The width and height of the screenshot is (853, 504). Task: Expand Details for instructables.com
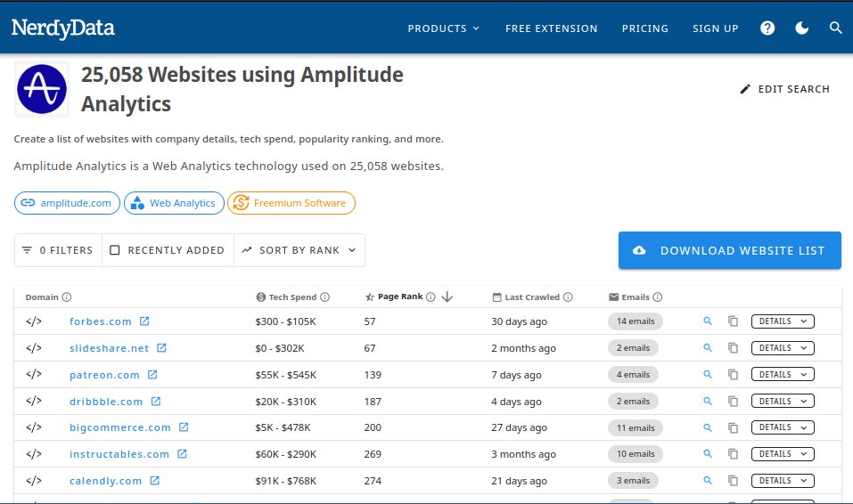[x=783, y=454]
